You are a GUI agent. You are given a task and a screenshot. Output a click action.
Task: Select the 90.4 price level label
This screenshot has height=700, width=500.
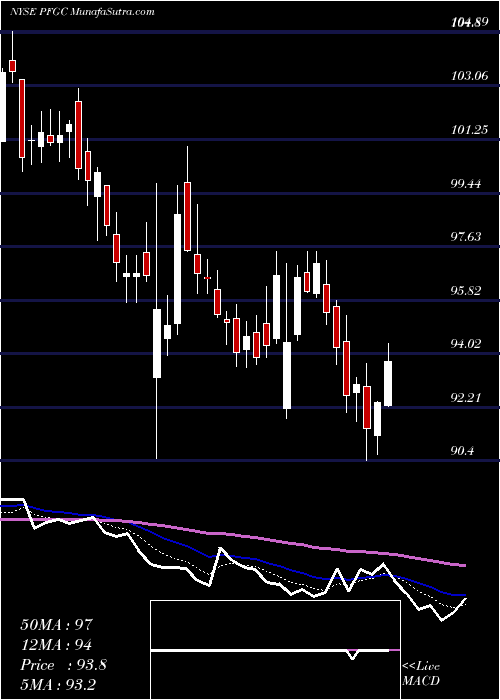(462, 451)
